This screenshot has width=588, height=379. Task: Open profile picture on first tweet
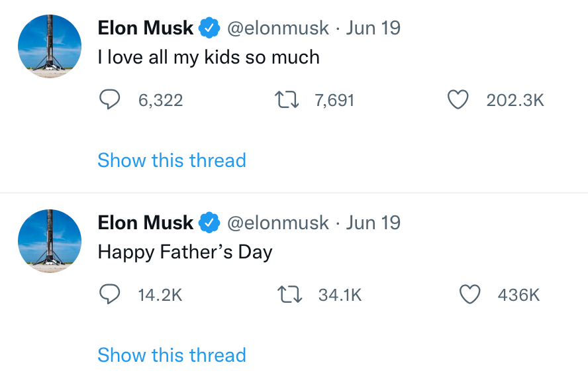tap(49, 46)
